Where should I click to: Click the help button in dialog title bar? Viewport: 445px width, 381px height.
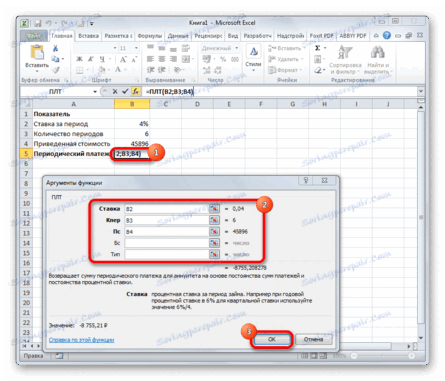tap(306, 181)
